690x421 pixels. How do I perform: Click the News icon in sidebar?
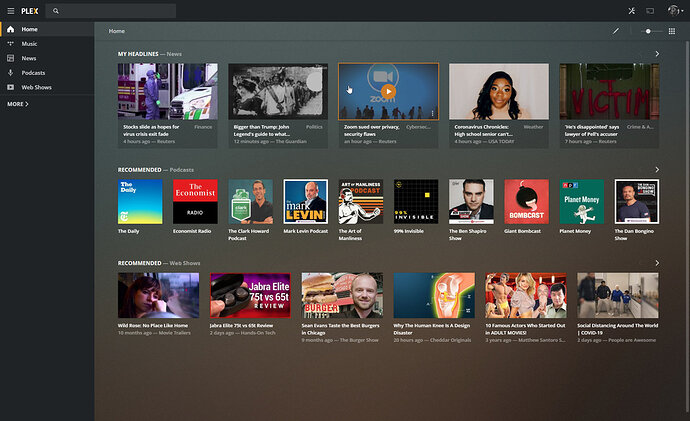(11, 58)
